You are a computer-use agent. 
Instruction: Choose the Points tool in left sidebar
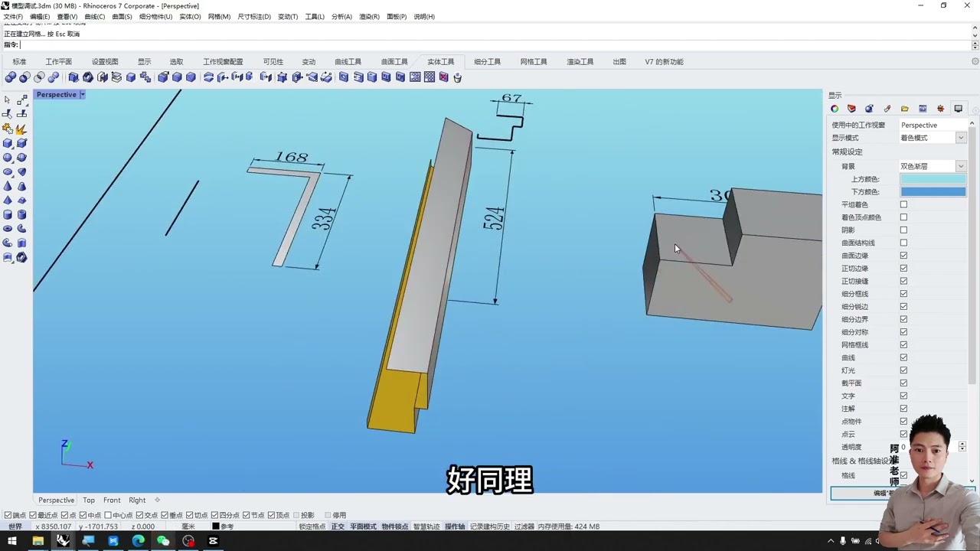[21, 99]
